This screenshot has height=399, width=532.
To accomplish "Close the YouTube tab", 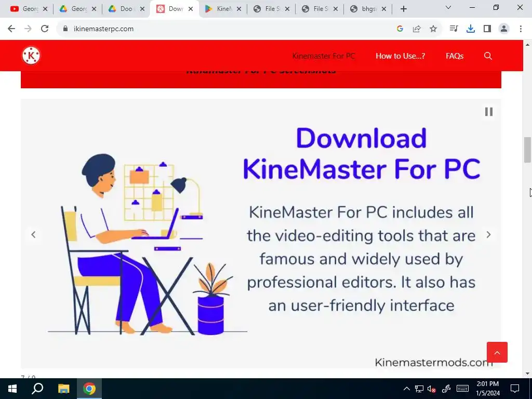I will [45, 9].
